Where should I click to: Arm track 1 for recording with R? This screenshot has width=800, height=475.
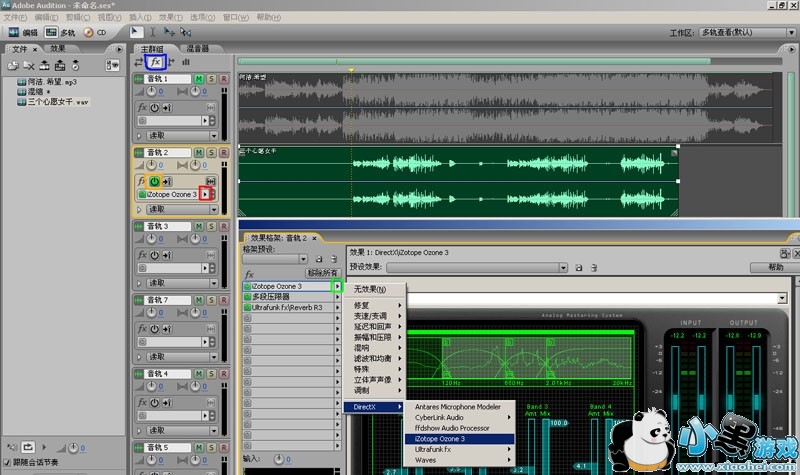point(222,78)
